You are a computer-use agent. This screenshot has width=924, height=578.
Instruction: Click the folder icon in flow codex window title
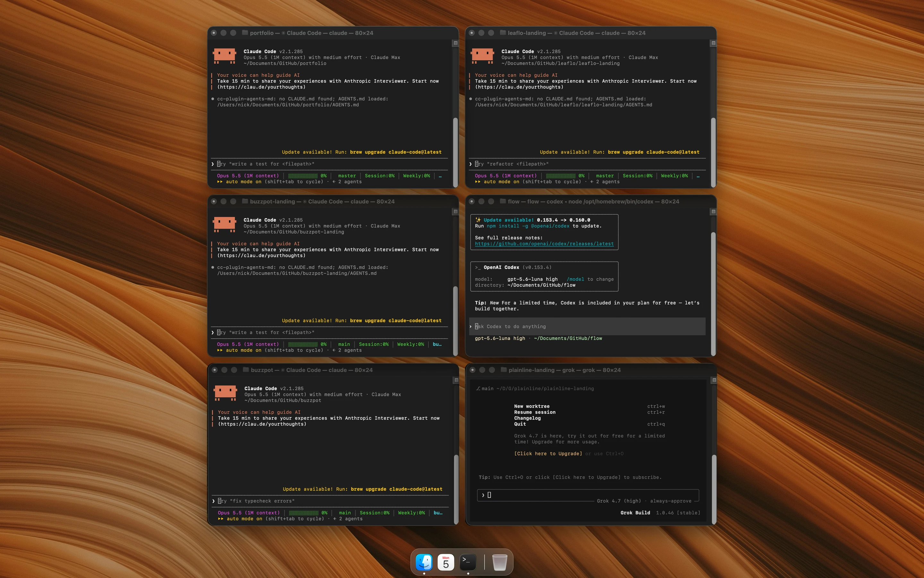tap(503, 201)
